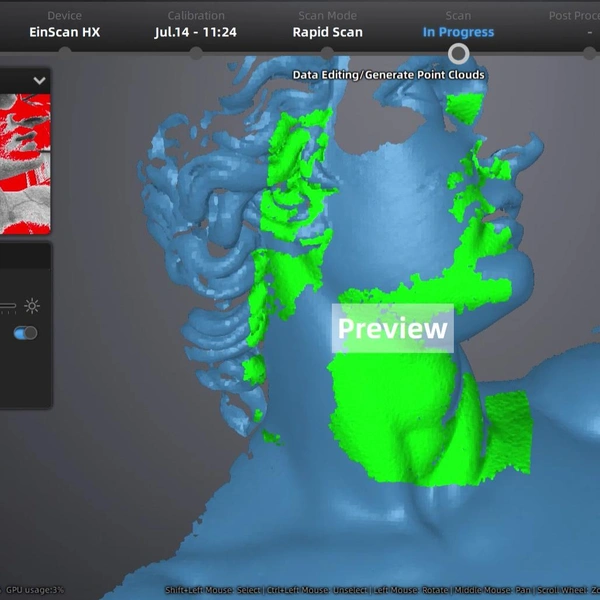Click the Preview overlay label
600x600 pixels.
click(393, 328)
